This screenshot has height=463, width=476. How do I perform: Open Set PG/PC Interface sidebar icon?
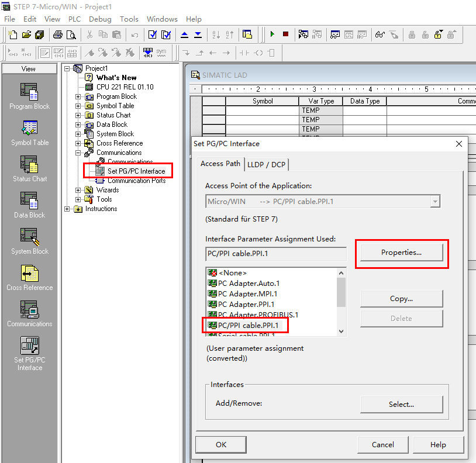click(x=29, y=354)
